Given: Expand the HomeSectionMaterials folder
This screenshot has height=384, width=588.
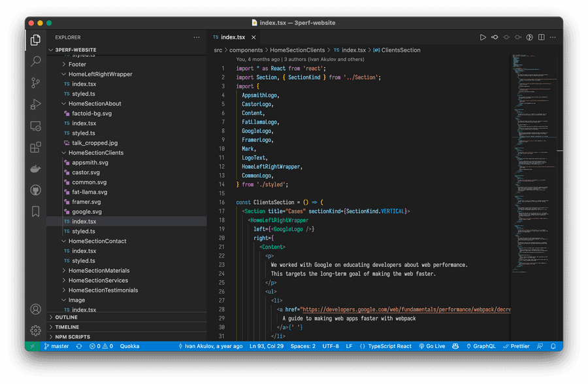Looking at the screenshot, I should [99, 270].
